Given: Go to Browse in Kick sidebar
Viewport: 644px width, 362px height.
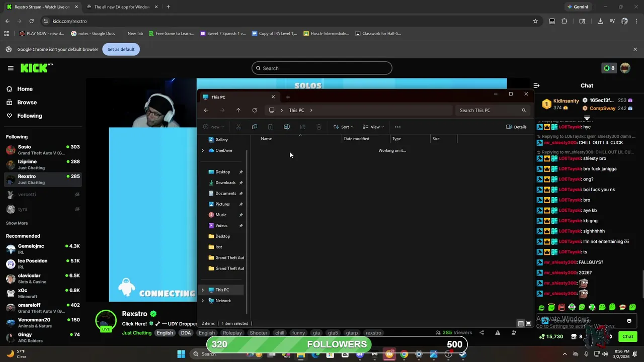Looking at the screenshot, I should coord(22,102).
